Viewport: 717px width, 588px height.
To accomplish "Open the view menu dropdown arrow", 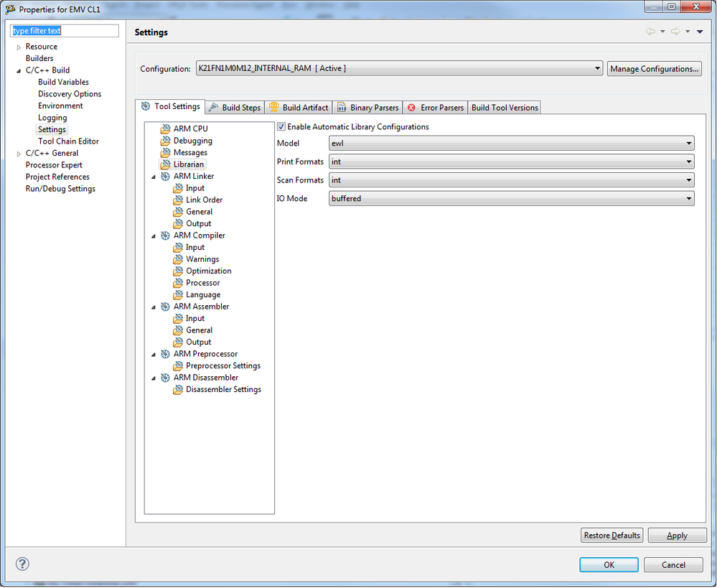I will coord(700,32).
